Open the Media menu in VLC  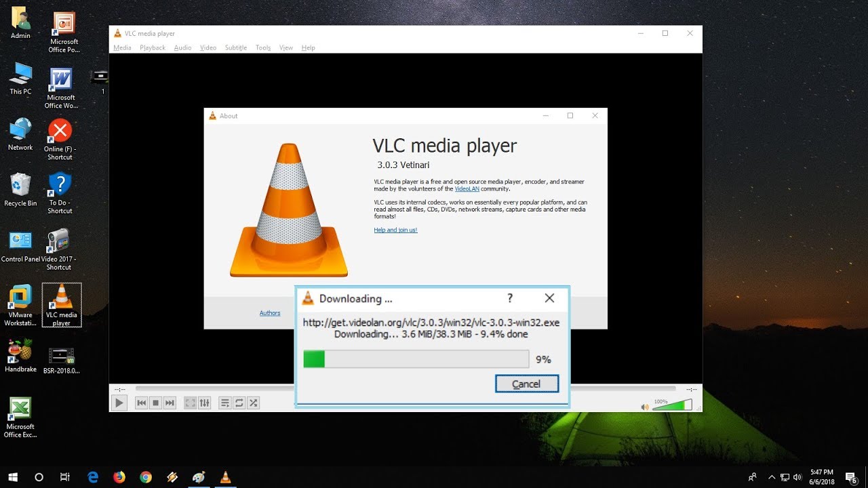(122, 47)
